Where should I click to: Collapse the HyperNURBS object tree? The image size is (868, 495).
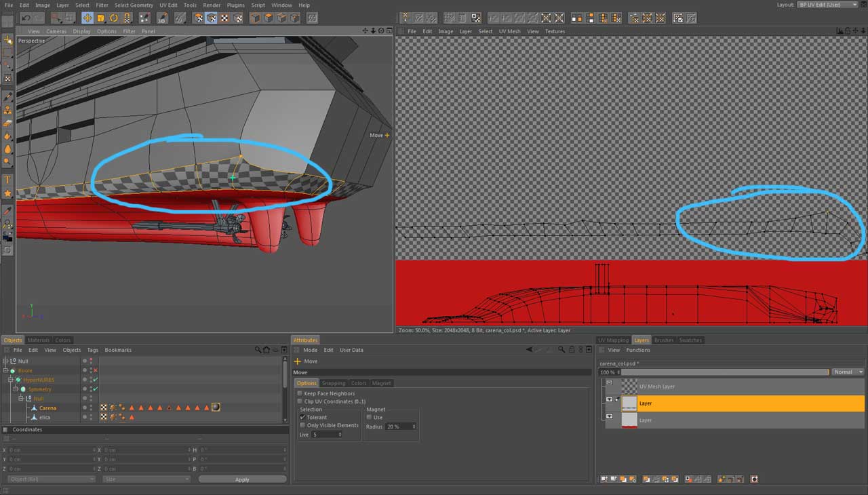pos(10,380)
